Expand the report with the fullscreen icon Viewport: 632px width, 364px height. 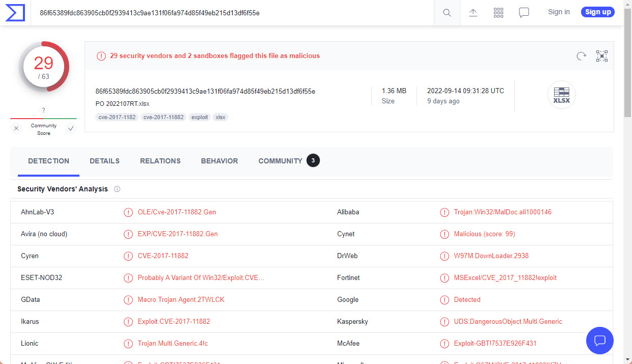point(601,56)
